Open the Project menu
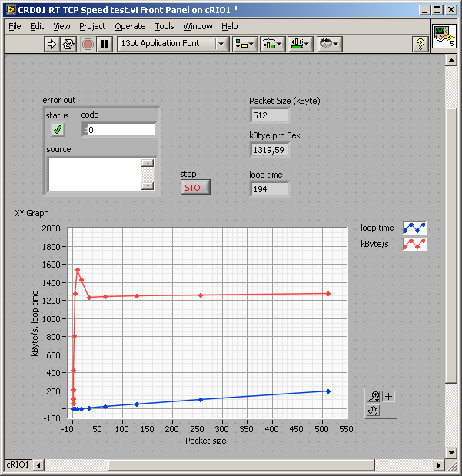Image resolution: width=462 pixels, height=476 pixels. pos(92,26)
